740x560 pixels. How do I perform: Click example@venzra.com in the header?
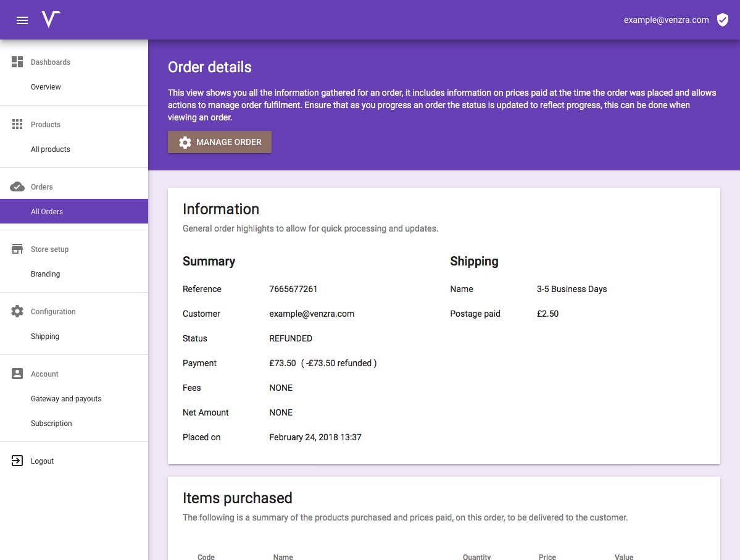coord(666,20)
